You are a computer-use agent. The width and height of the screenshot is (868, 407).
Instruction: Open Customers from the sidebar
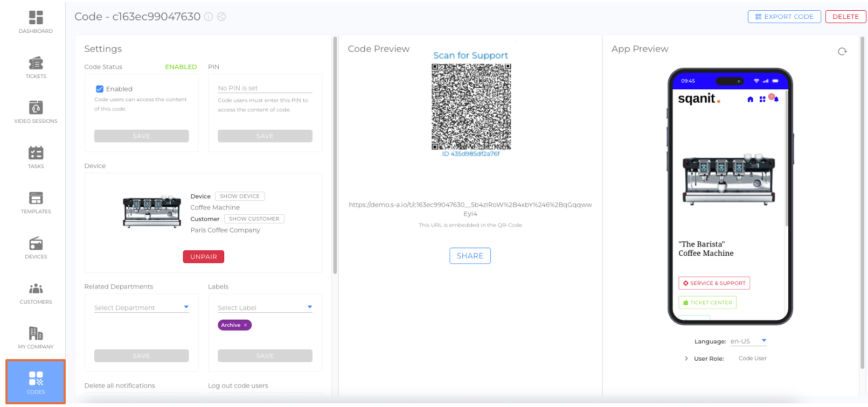click(36, 293)
